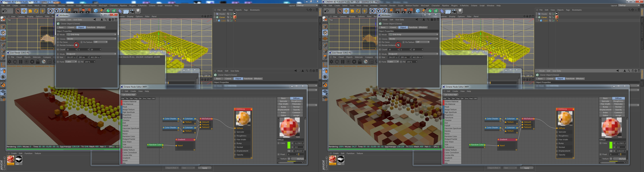644x172 pixels.
Task: Select the Move tool in left CINEMA 4D window
Action: [24, 11]
